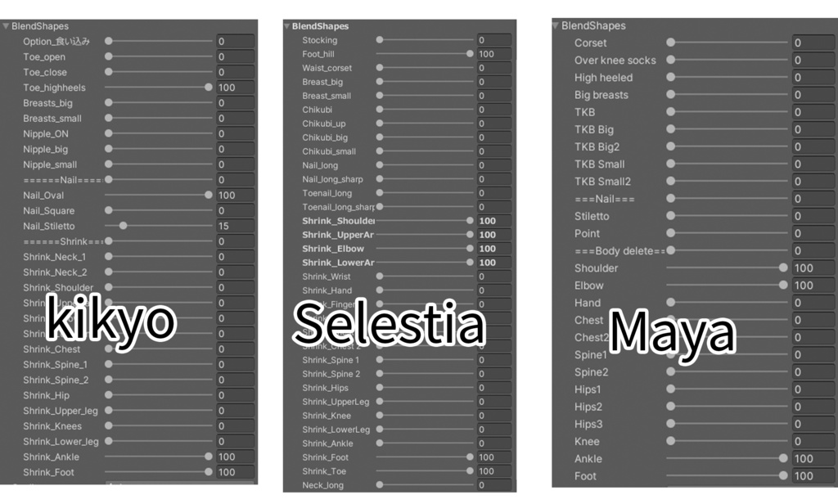Click the Waist_corset slider handle
838x504 pixels.
pyautogui.click(x=380, y=68)
